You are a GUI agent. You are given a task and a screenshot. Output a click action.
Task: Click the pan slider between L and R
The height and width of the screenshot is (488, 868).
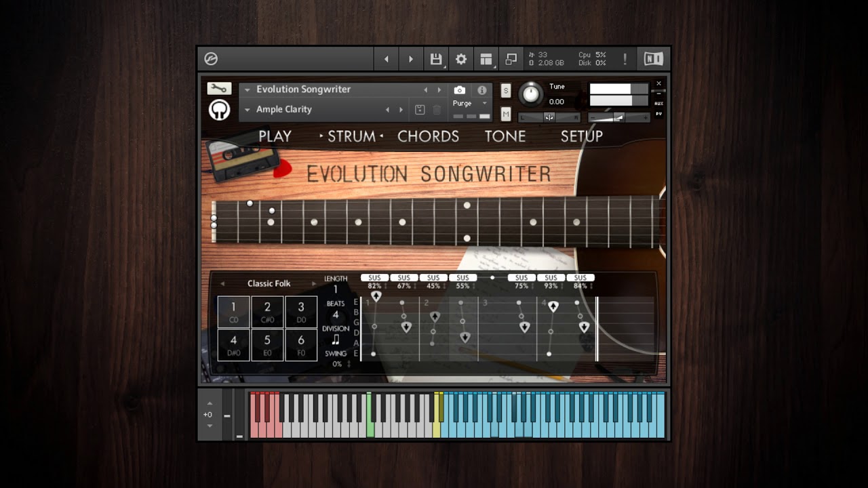[549, 117]
